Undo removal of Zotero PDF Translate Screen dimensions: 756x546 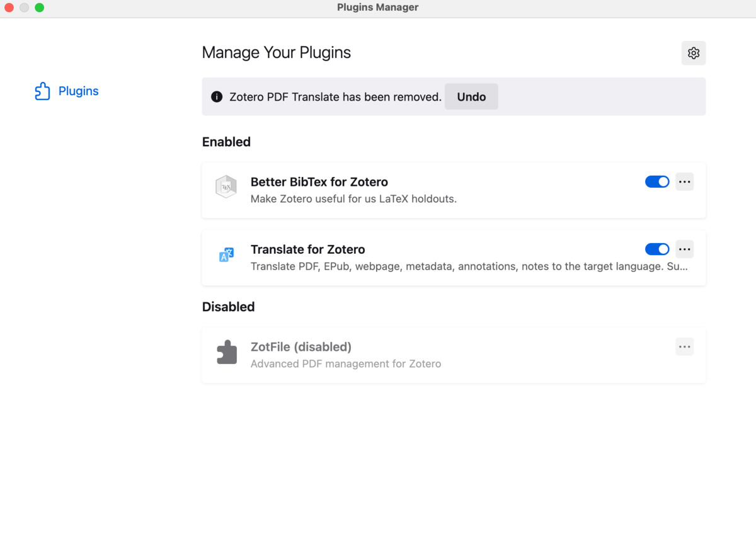coord(471,96)
